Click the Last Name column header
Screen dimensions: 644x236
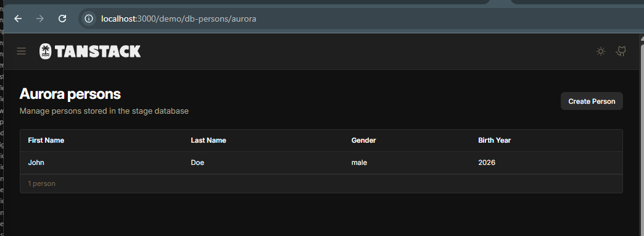(x=208, y=140)
